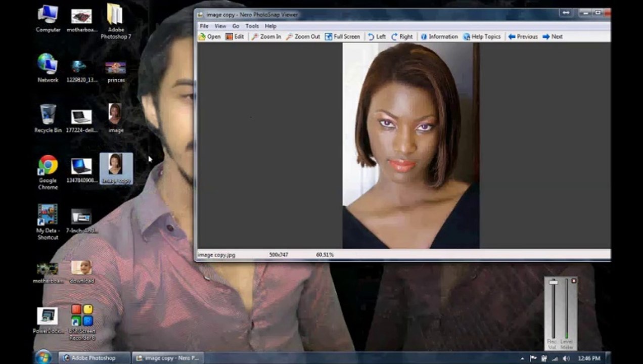Open Help Topics
This screenshot has height=364, width=643.
tap(482, 36)
